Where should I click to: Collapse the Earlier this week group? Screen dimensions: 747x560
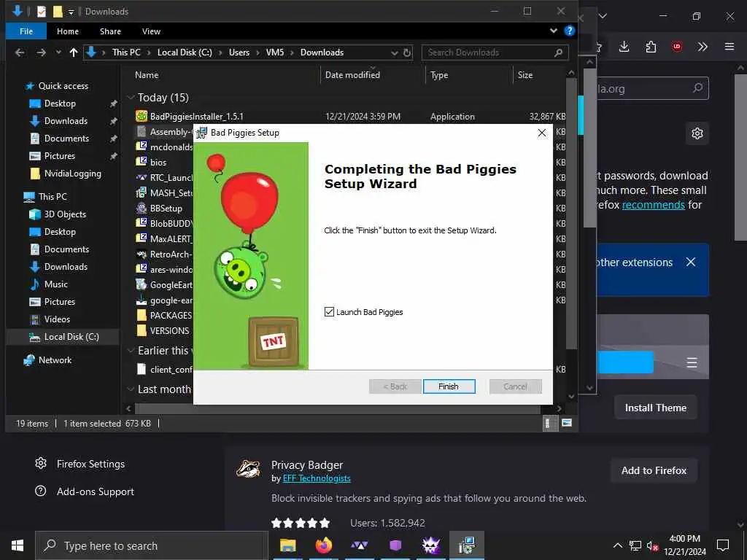131,351
